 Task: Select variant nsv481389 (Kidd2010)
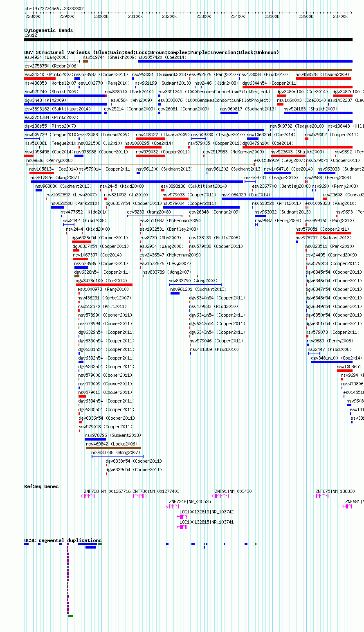tap(215, 349)
